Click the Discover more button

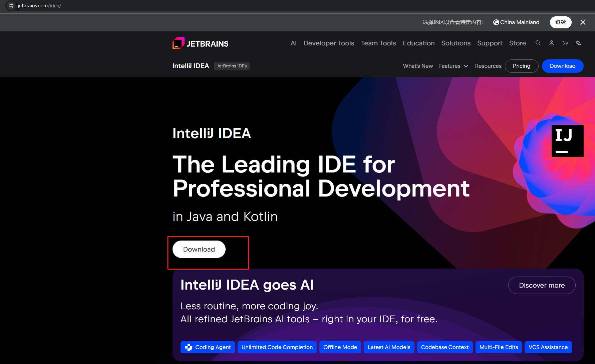tap(542, 285)
